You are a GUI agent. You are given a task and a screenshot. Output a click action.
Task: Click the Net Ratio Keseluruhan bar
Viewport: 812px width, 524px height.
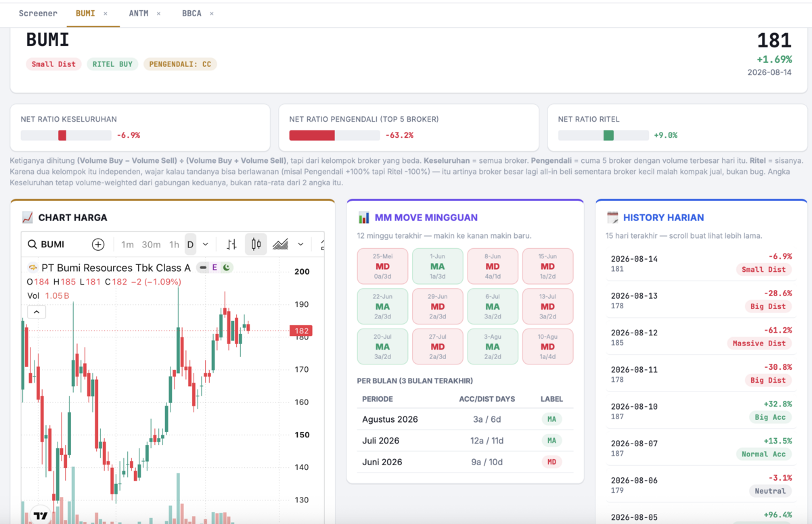pyautogui.click(x=66, y=135)
